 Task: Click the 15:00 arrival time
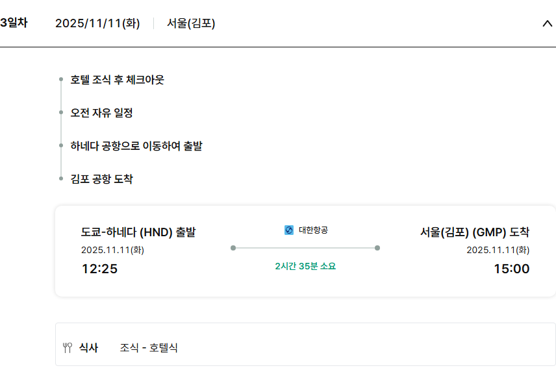click(x=511, y=269)
